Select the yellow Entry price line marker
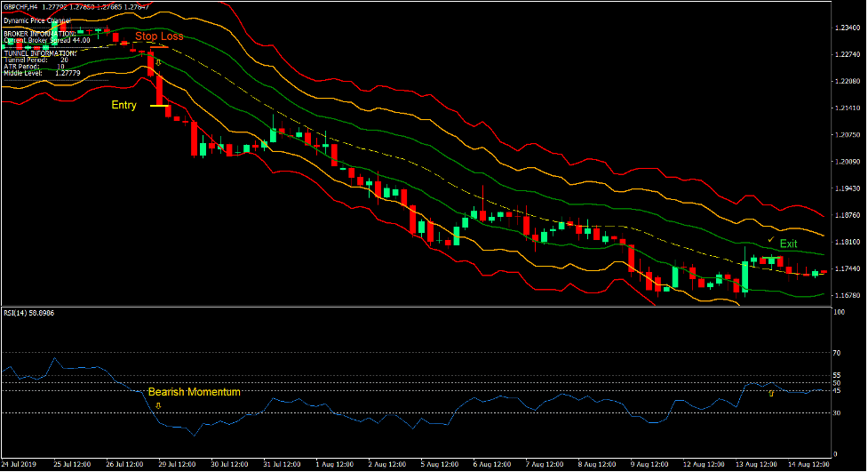The height and width of the screenshot is (472, 868). point(159,106)
